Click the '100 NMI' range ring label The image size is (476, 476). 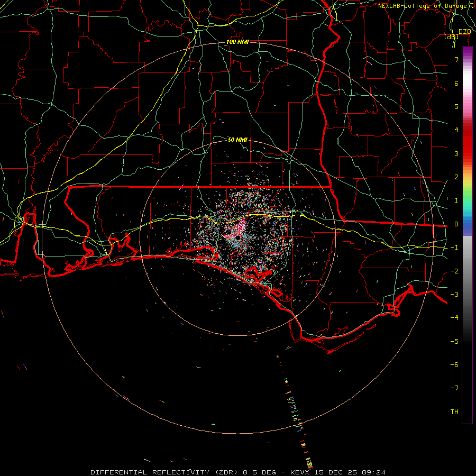(237, 42)
